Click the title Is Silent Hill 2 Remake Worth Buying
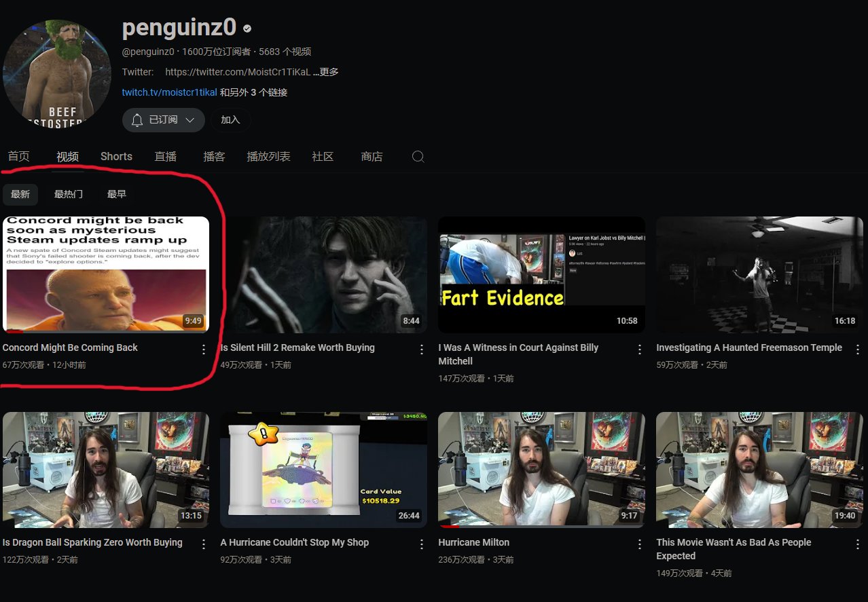Screen dimensions: 868x602 297,347
